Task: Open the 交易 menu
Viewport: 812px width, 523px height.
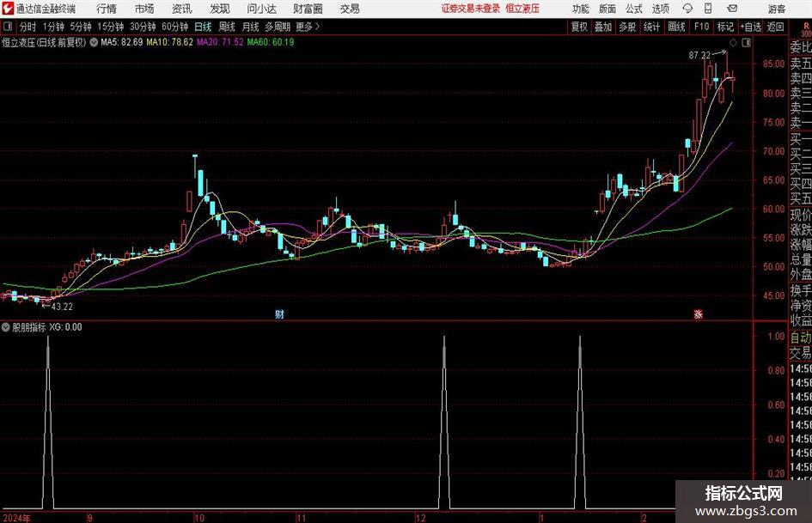Action: (350, 9)
